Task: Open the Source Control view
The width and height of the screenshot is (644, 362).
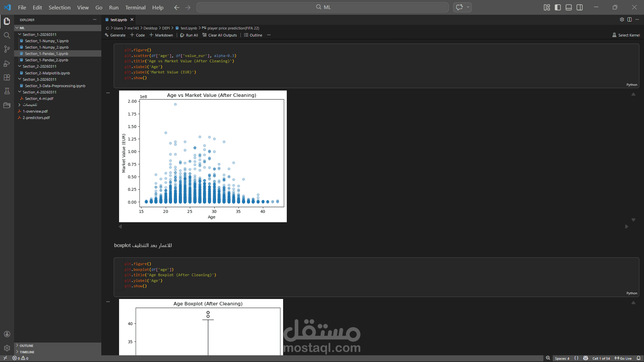Action: click(7, 49)
